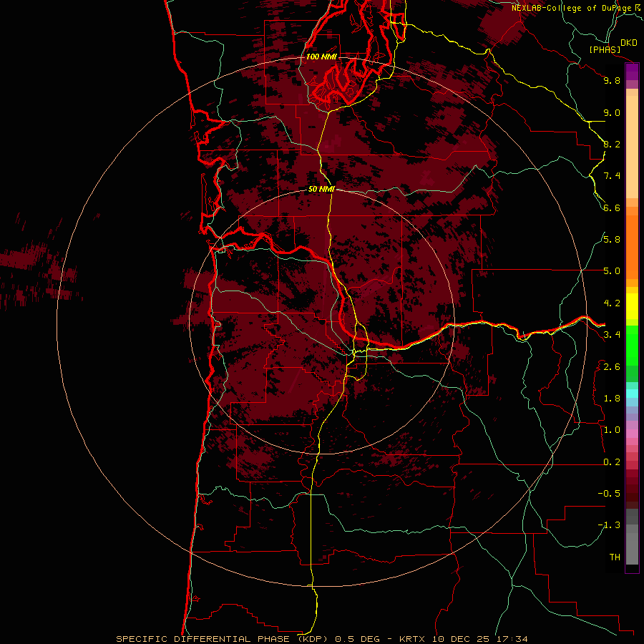Select the -0.5 legend value

point(609,494)
